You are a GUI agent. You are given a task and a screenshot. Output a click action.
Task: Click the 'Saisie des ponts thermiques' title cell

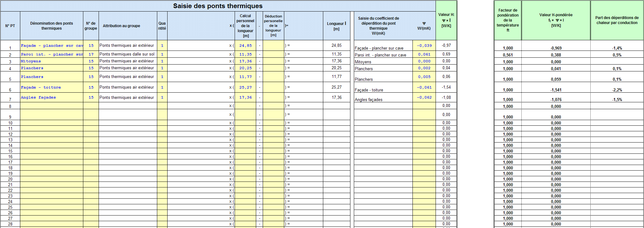point(218,6)
